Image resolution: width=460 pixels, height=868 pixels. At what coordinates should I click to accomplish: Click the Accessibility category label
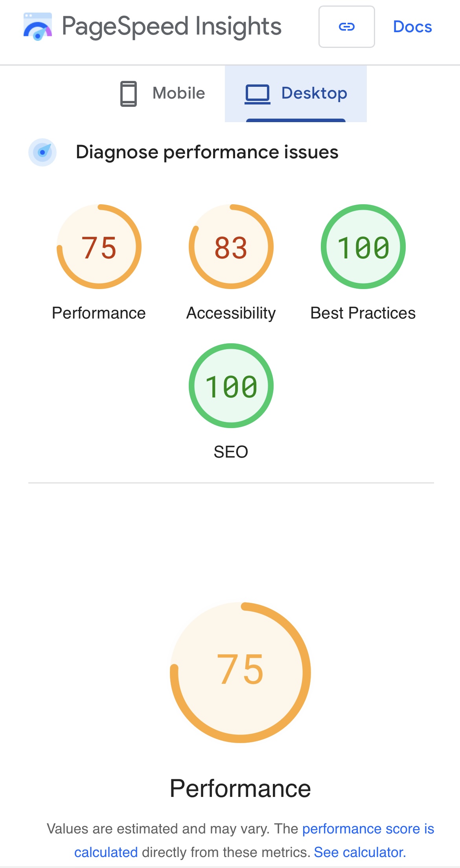231,313
